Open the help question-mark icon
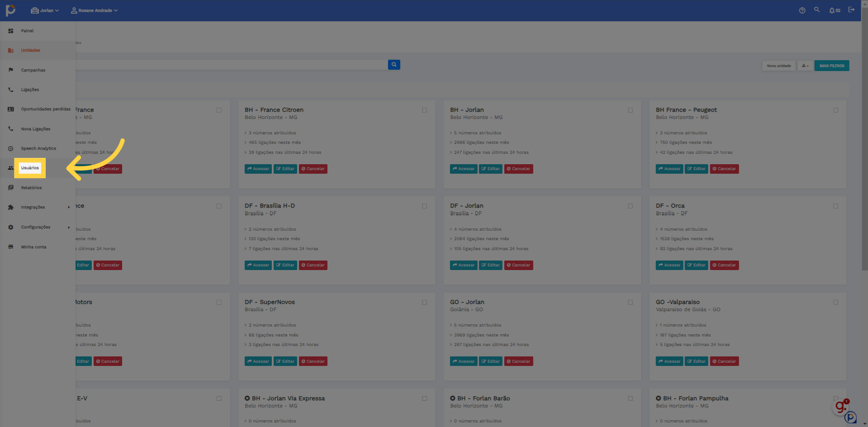 coord(802,10)
